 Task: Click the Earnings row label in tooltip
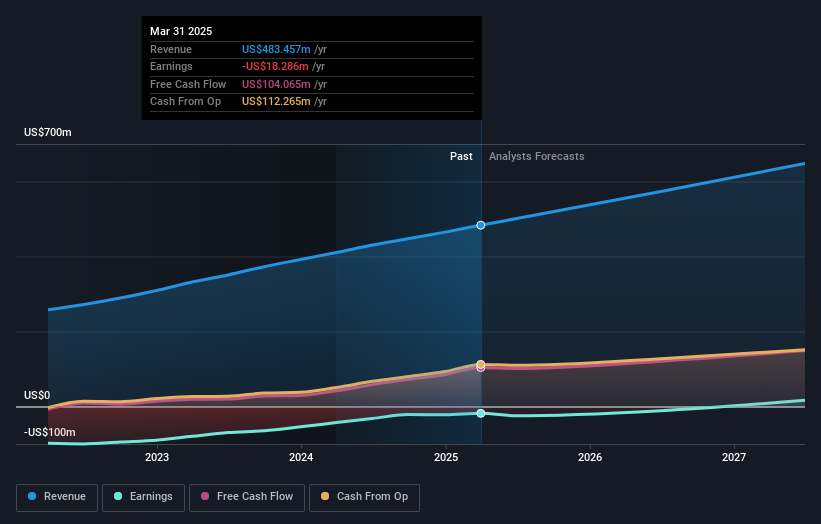[x=171, y=66]
